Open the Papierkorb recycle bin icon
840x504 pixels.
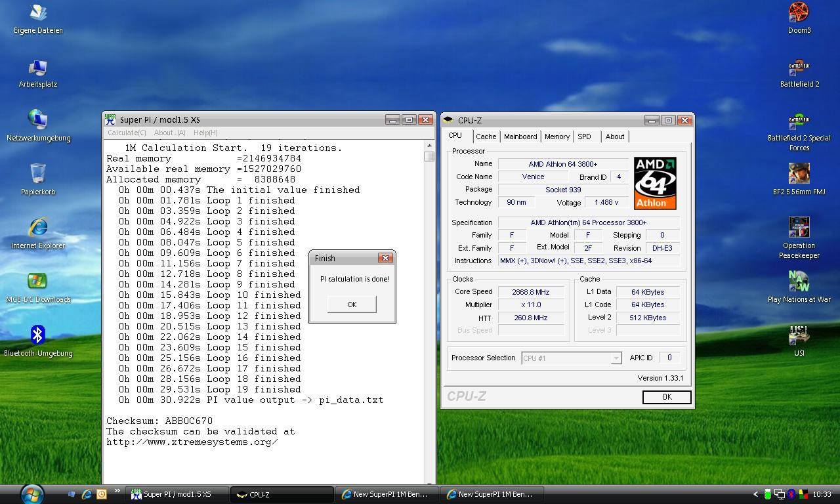point(38,180)
